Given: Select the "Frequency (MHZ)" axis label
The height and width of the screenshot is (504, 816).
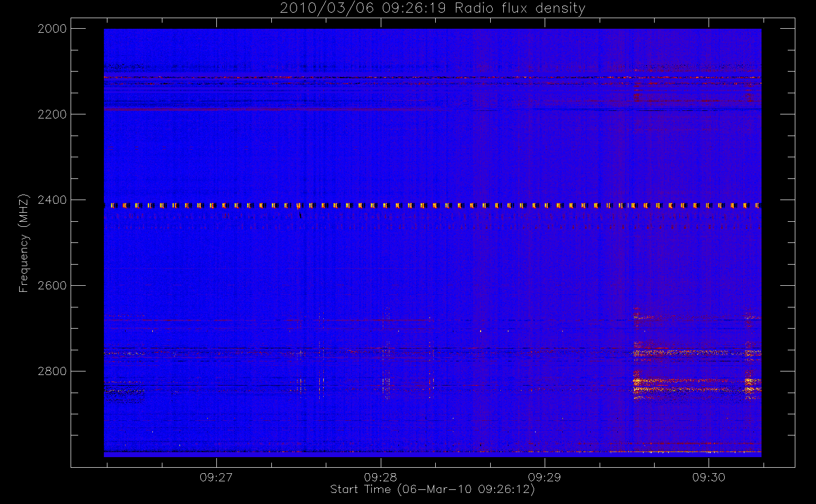Looking at the screenshot, I should (x=23, y=243).
